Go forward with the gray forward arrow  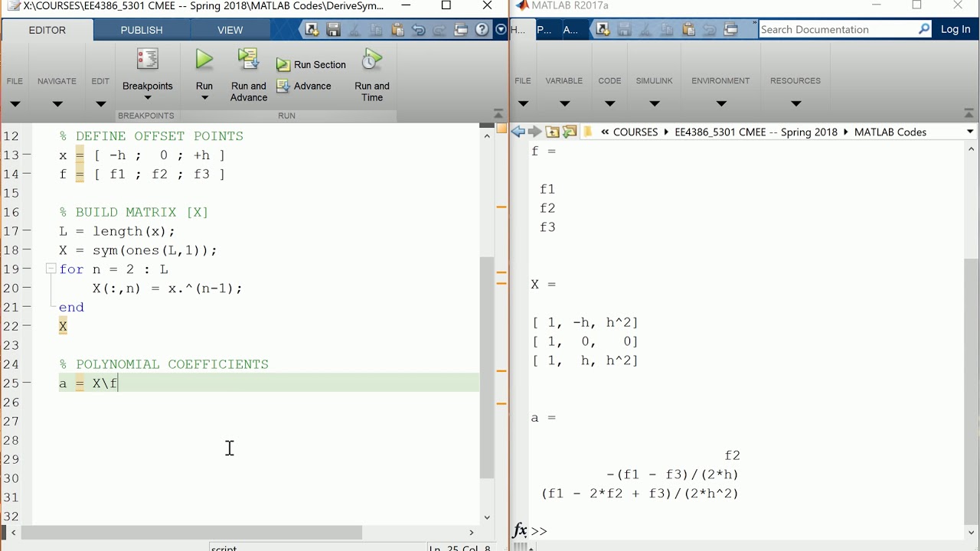point(535,132)
